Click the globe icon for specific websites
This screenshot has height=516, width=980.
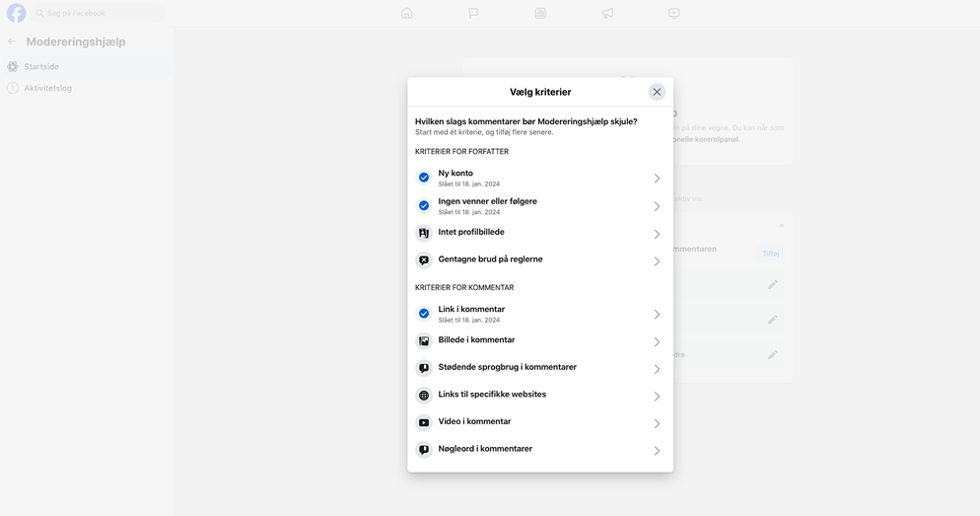tap(424, 396)
